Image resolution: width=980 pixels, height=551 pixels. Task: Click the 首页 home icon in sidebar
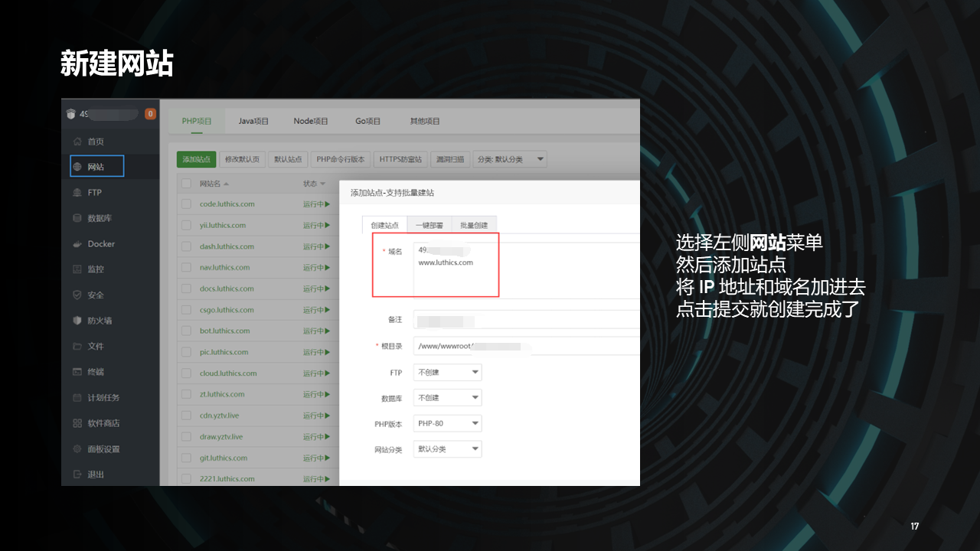tap(77, 142)
